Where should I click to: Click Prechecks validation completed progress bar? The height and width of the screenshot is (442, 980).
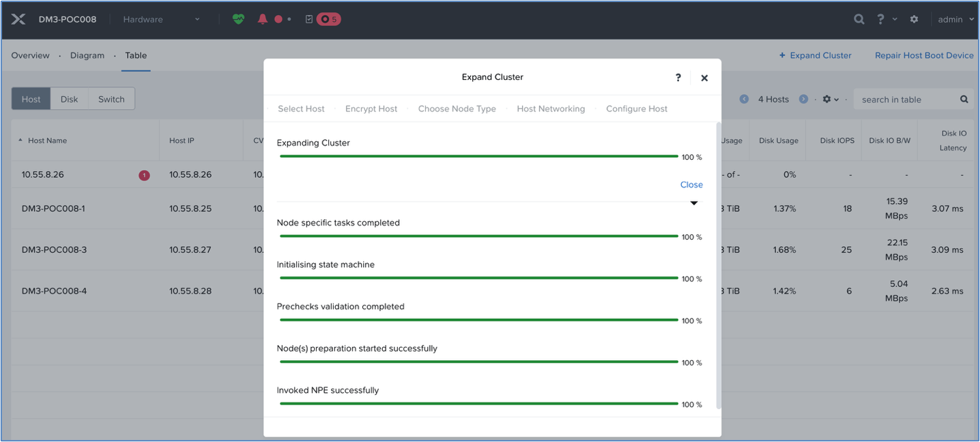[479, 320]
